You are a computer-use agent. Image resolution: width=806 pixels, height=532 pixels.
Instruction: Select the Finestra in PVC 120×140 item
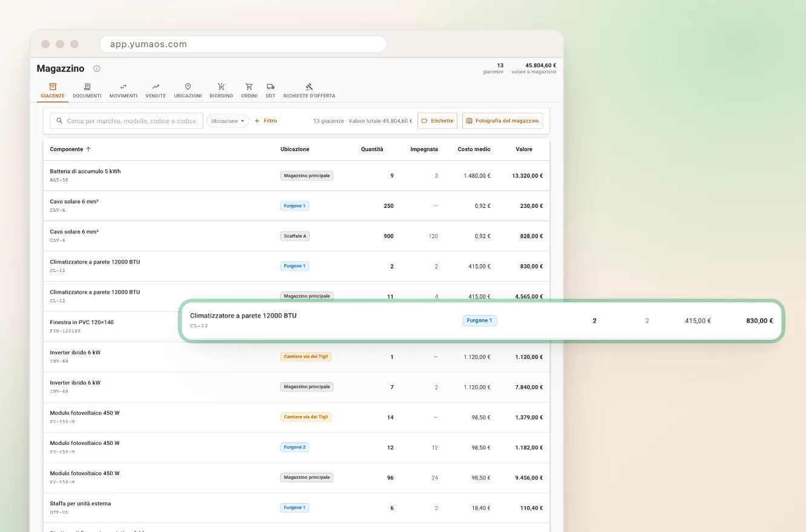(82, 322)
